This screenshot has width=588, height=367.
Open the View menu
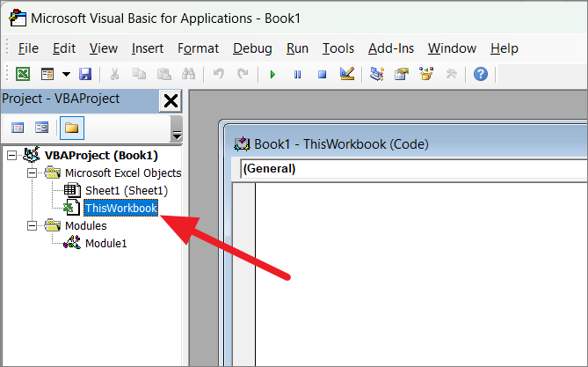coord(104,48)
